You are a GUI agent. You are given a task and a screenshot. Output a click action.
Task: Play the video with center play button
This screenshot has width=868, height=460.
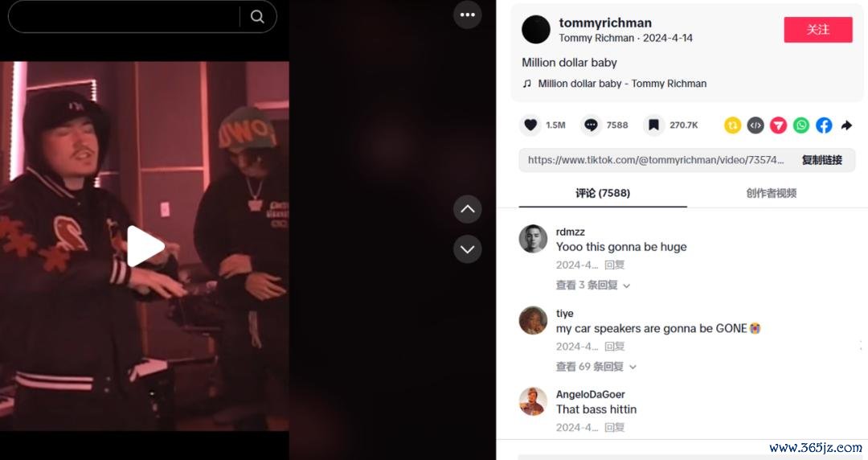(x=145, y=246)
